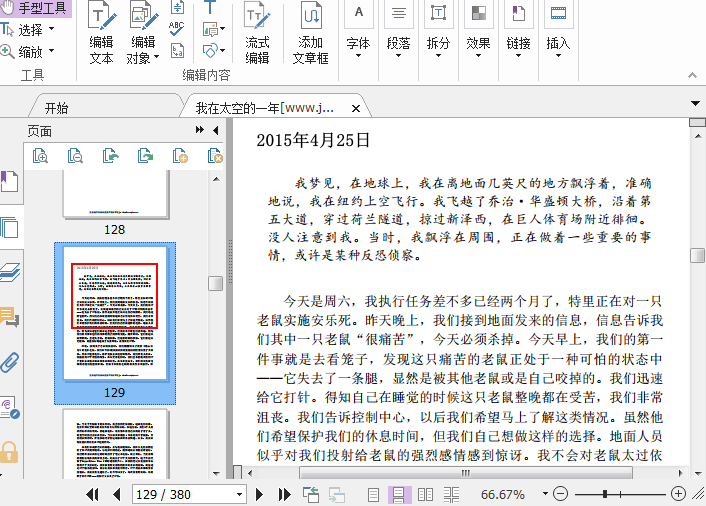Open the page thumbnails sidebar panel
706x506 pixels.
click(x=10, y=227)
